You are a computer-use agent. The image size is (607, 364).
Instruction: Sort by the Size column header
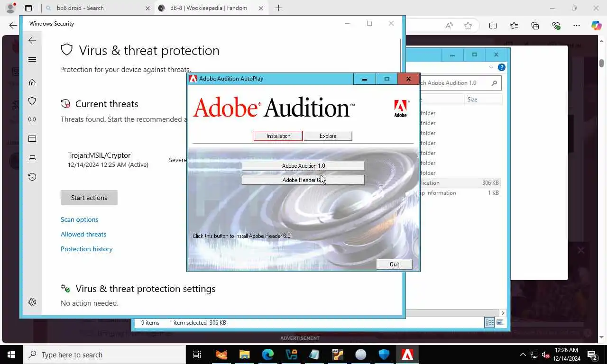[483, 100]
